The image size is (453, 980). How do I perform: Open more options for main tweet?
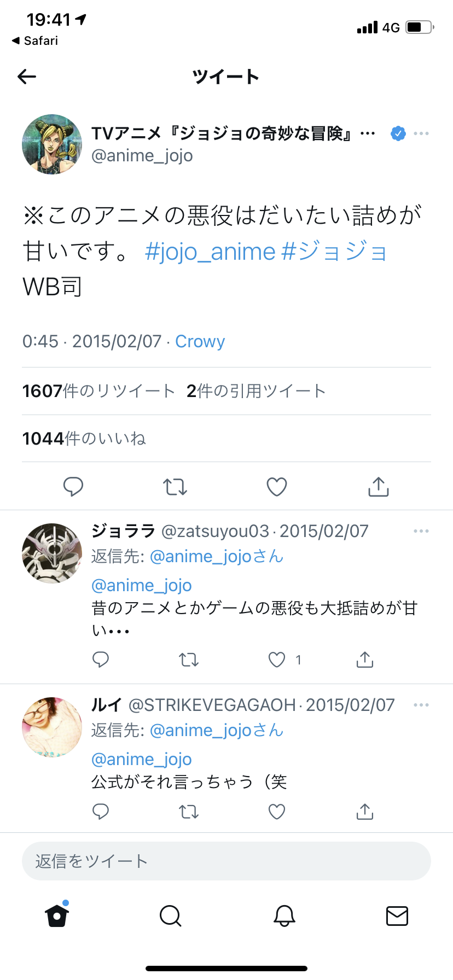pos(421,133)
